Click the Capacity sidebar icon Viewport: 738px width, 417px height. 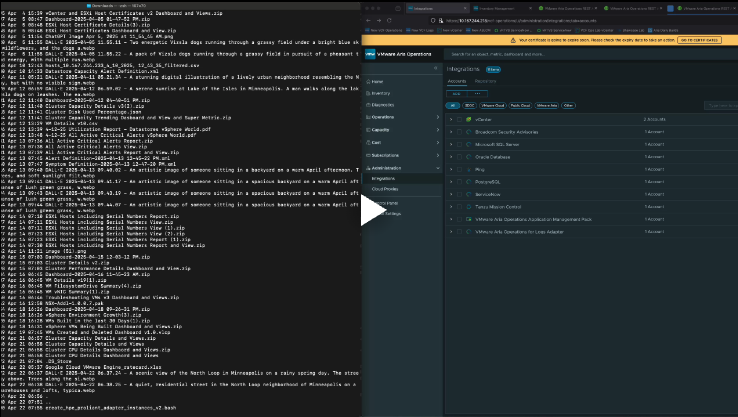[x=369, y=130]
